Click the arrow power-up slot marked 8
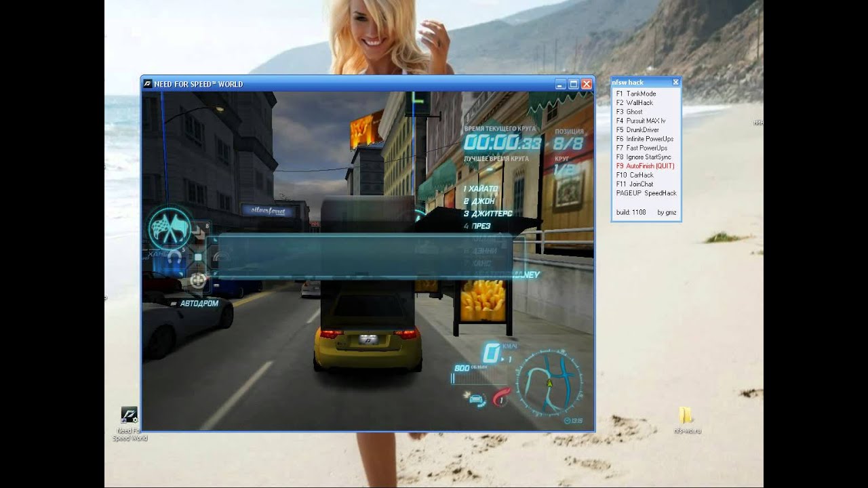868x488 pixels. tap(199, 232)
